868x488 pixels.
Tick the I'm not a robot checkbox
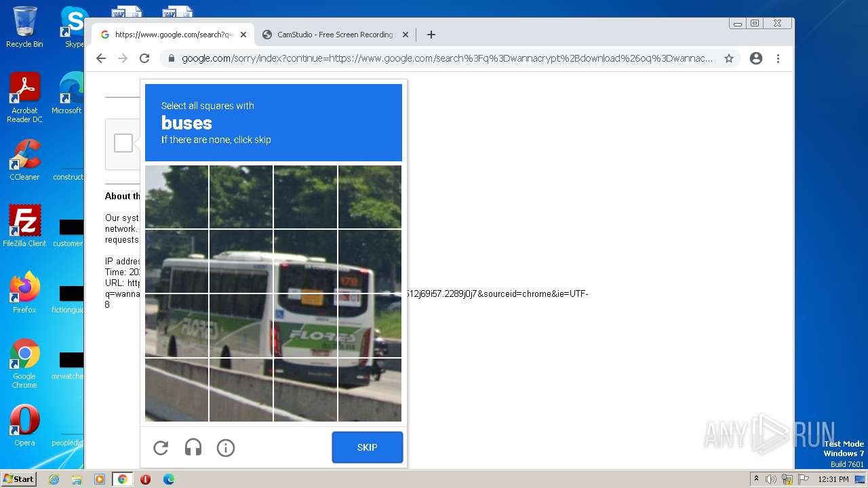123,143
